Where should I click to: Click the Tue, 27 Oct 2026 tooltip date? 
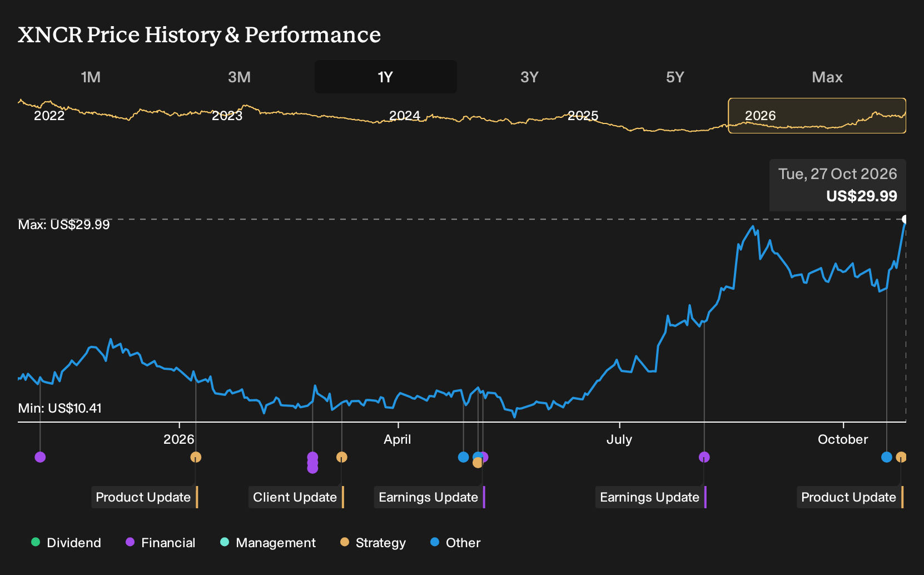point(838,174)
